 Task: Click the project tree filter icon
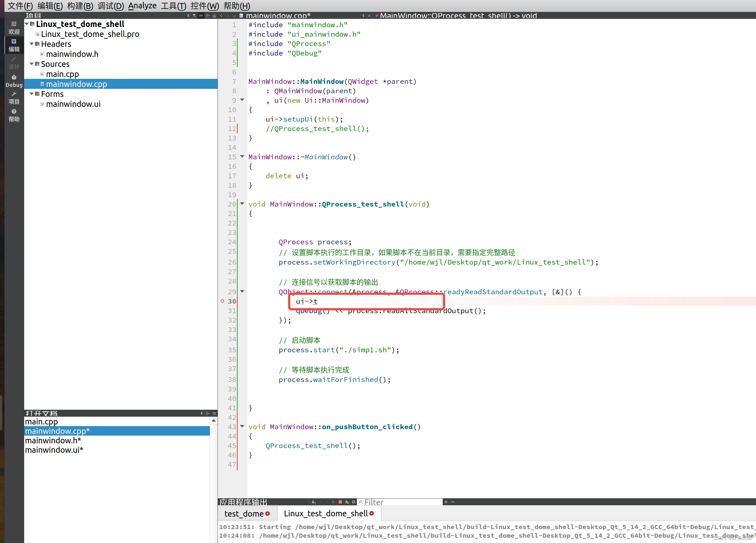(194, 15)
